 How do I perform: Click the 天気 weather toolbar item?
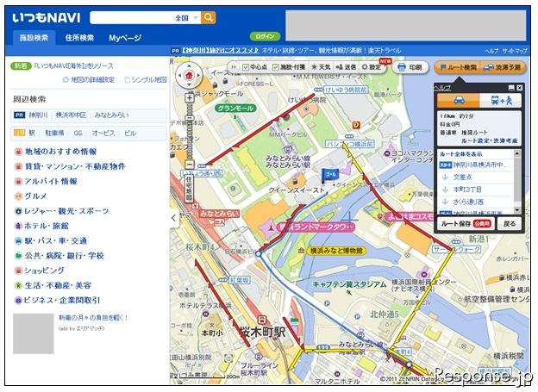[x=320, y=67]
